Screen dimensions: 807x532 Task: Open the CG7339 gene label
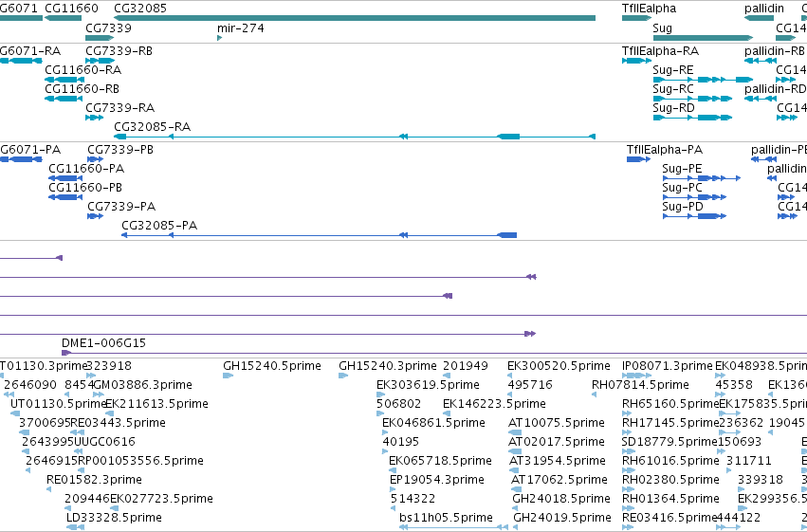(108, 28)
